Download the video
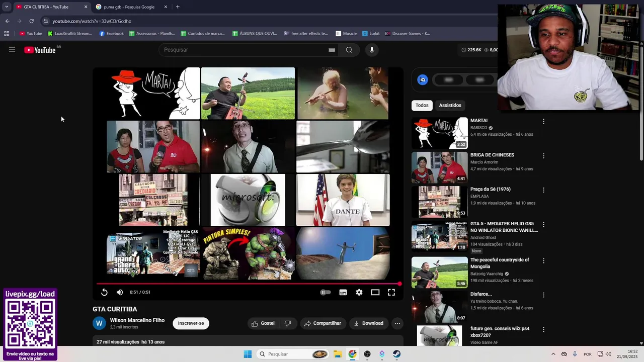 pyautogui.click(x=368, y=323)
